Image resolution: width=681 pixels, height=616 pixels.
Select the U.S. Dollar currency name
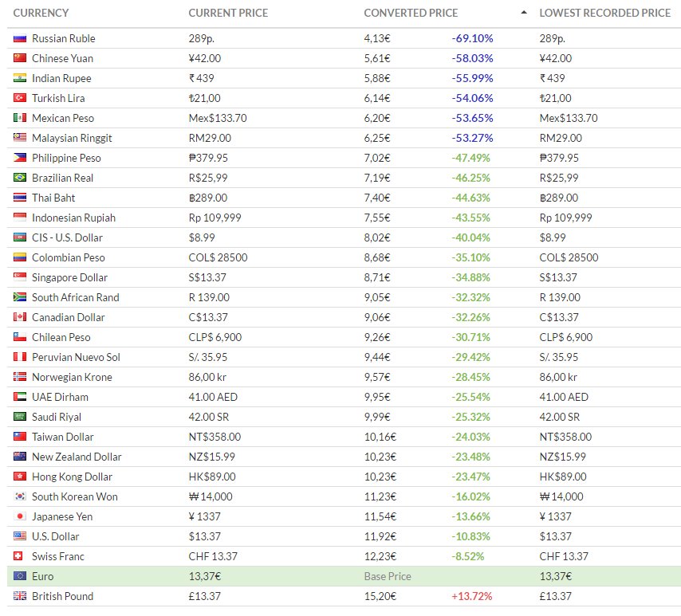[x=56, y=536]
